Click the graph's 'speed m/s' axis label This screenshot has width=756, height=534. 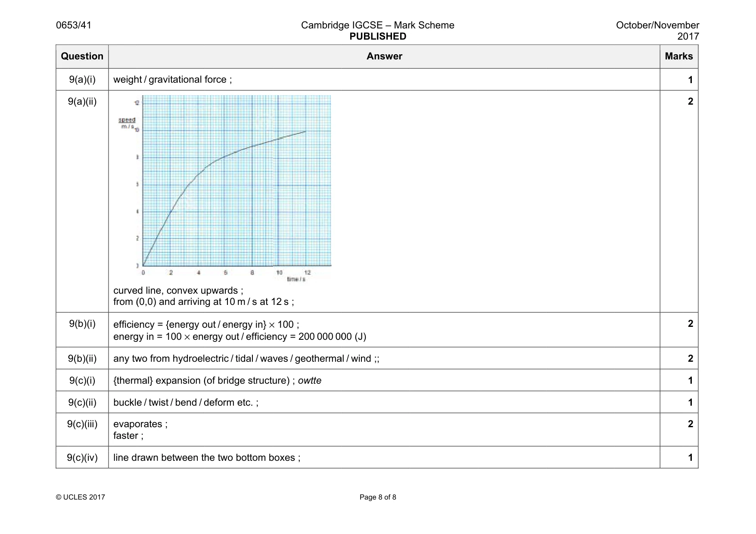pyautogui.click(x=127, y=123)
